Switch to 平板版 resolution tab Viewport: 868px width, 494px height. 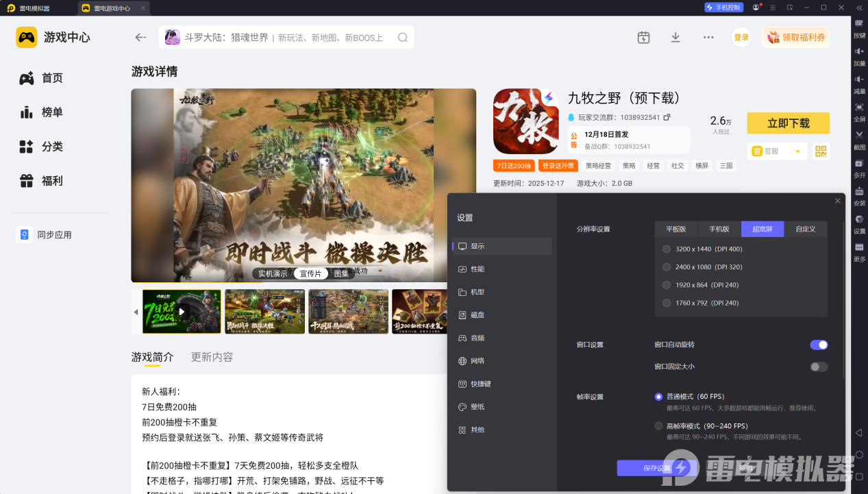click(x=675, y=230)
